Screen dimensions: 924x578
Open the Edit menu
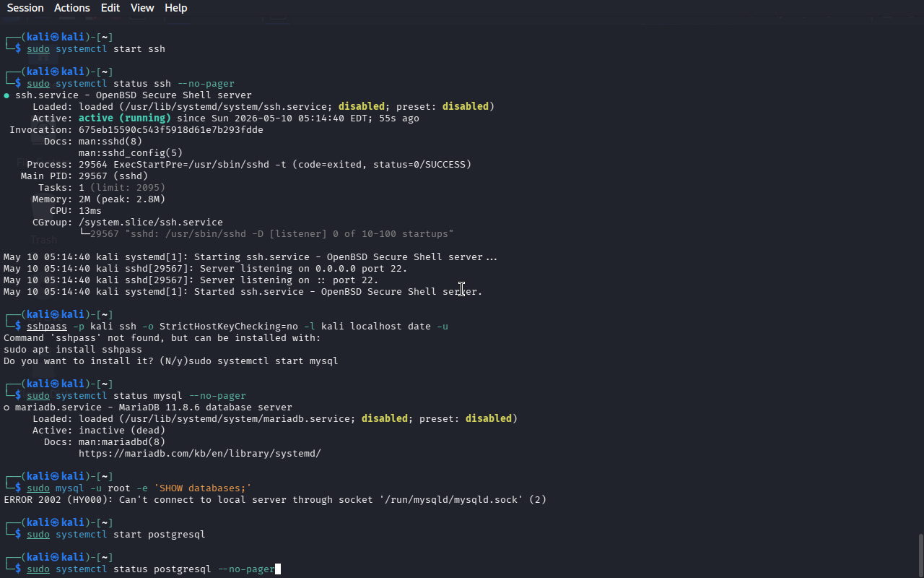110,8
